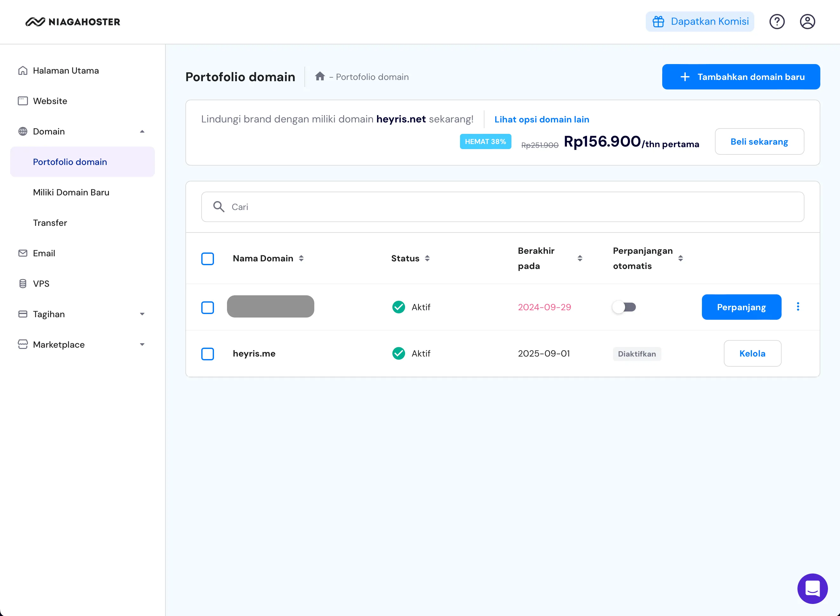Click Lihat opsi domain lain link
Screen dimensions: 840x616
(541, 119)
